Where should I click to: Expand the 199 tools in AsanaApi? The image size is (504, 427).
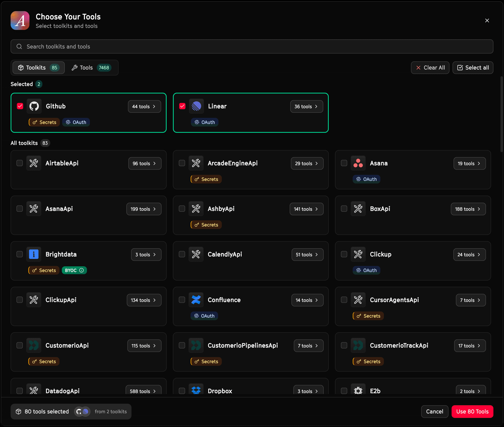(144, 209)
